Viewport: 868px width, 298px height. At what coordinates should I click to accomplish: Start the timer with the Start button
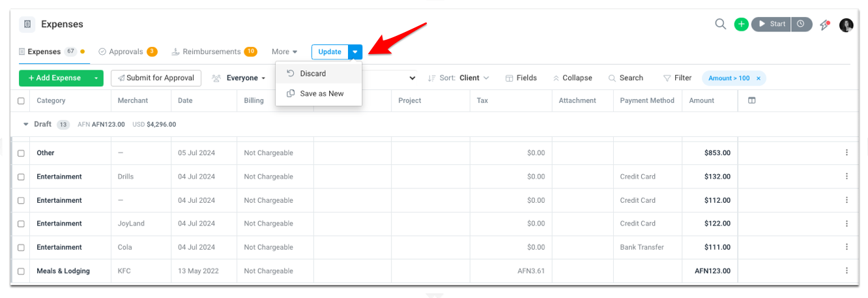(x=771, y=24)
